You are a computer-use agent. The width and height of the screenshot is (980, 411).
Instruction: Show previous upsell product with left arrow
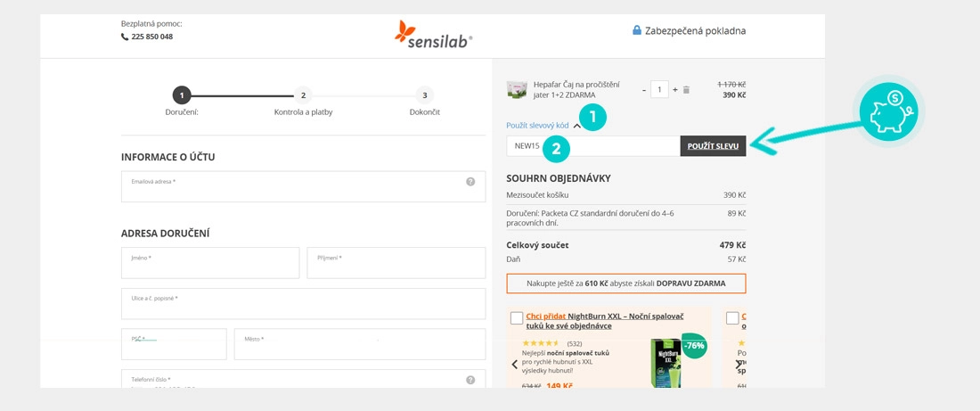pos(514,365)
